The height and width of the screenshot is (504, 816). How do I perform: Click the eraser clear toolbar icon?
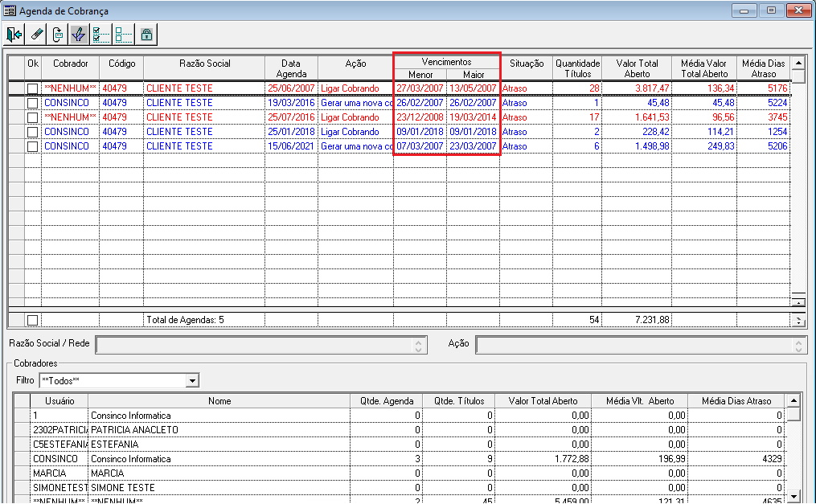point(36,35)
